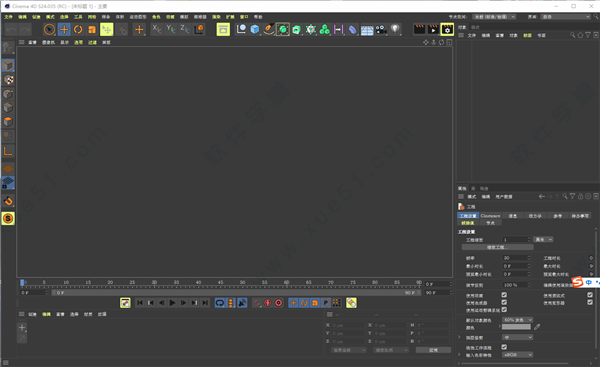600x367 pixels.
Task: Uncheck the linear workflow checkbox
Action: coord(504,347)
